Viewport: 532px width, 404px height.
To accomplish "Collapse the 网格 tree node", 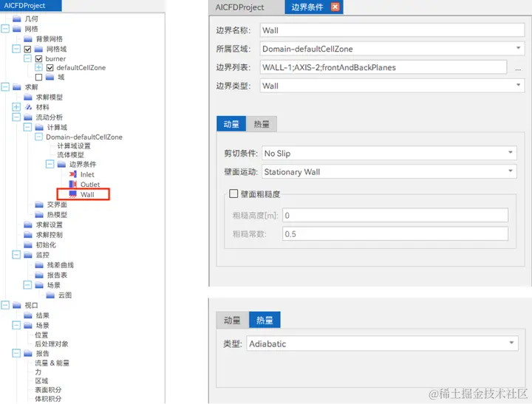I will [x=5, y=29].
